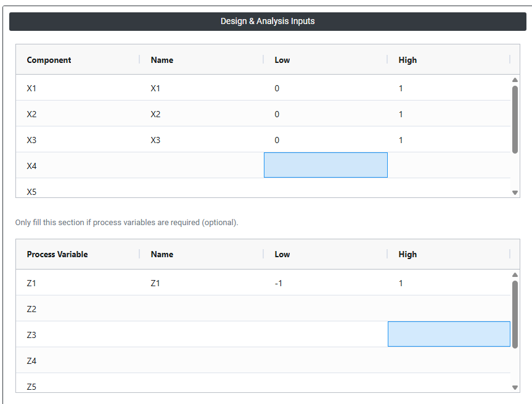Click the Process Variable table scrollbar thumb
Screen dimensions: 532x404
point(515,314)
